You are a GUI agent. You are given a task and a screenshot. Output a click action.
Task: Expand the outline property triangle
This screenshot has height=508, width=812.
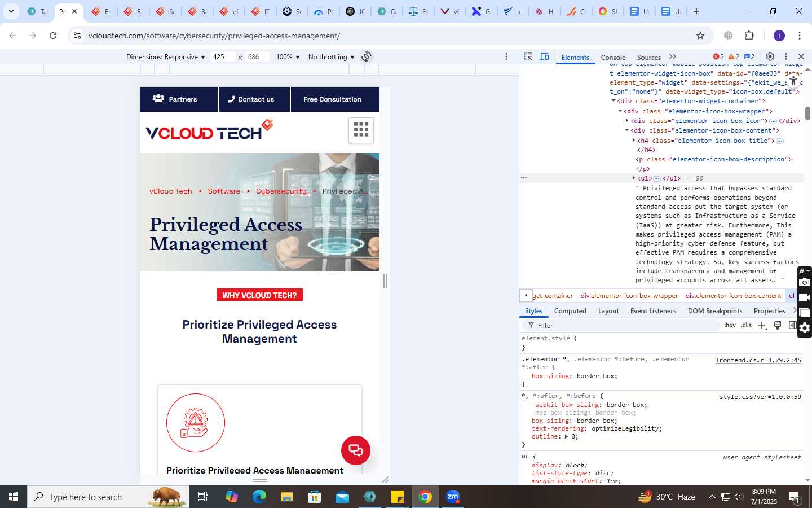pos(567,437)
